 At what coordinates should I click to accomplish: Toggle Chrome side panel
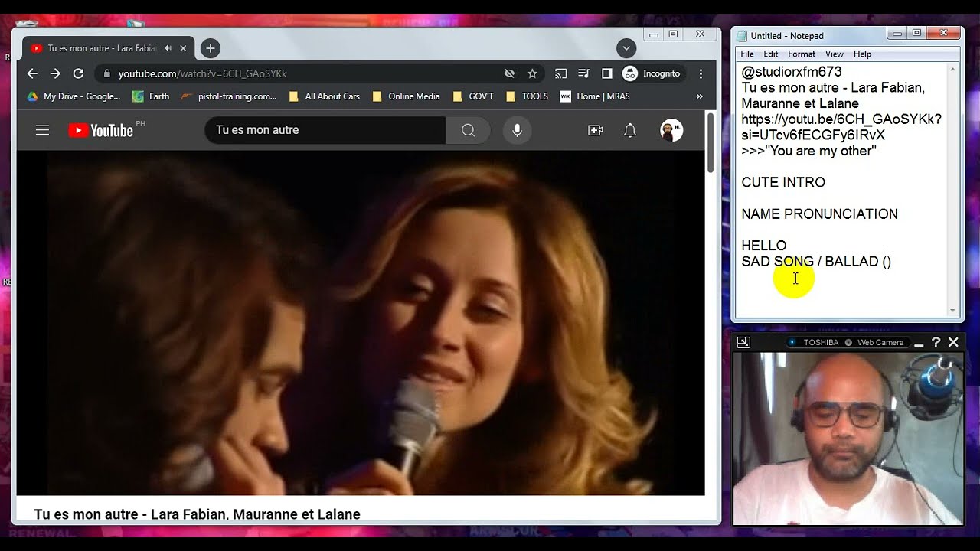pos(606,73)
